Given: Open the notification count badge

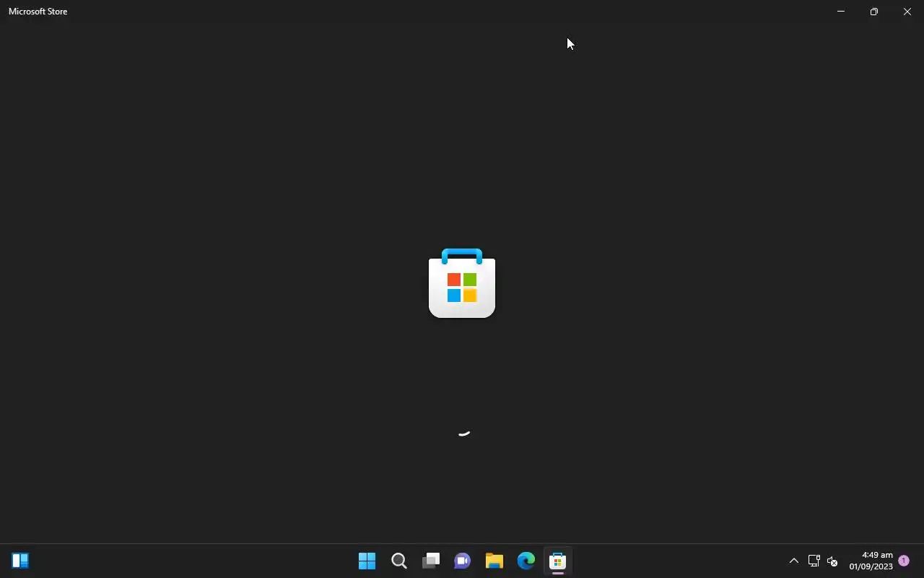Looking at the screenshot, I should (904, 561).
